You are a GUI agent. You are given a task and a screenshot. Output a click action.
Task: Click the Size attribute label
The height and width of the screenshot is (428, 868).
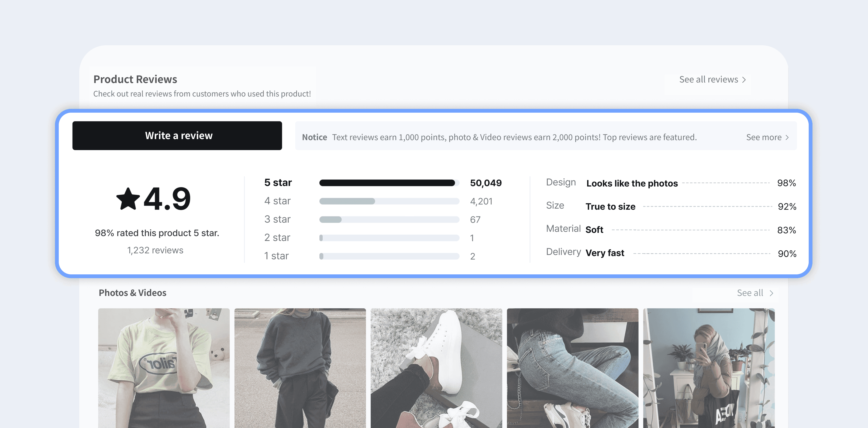coord(555,205)
